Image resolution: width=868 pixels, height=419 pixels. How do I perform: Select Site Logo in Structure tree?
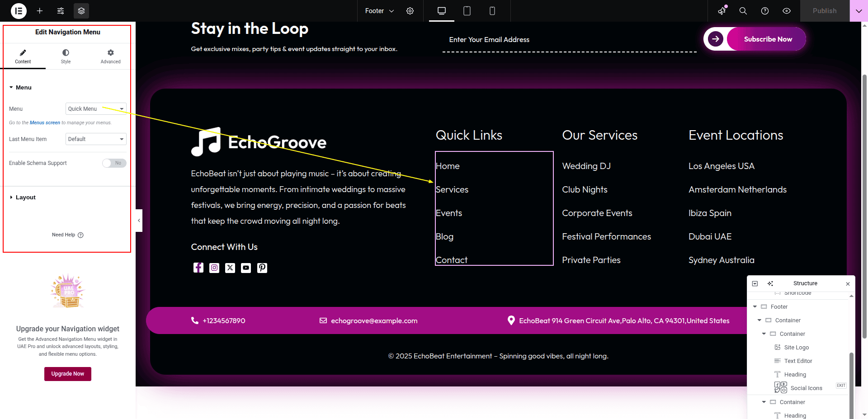click(796, 348)
